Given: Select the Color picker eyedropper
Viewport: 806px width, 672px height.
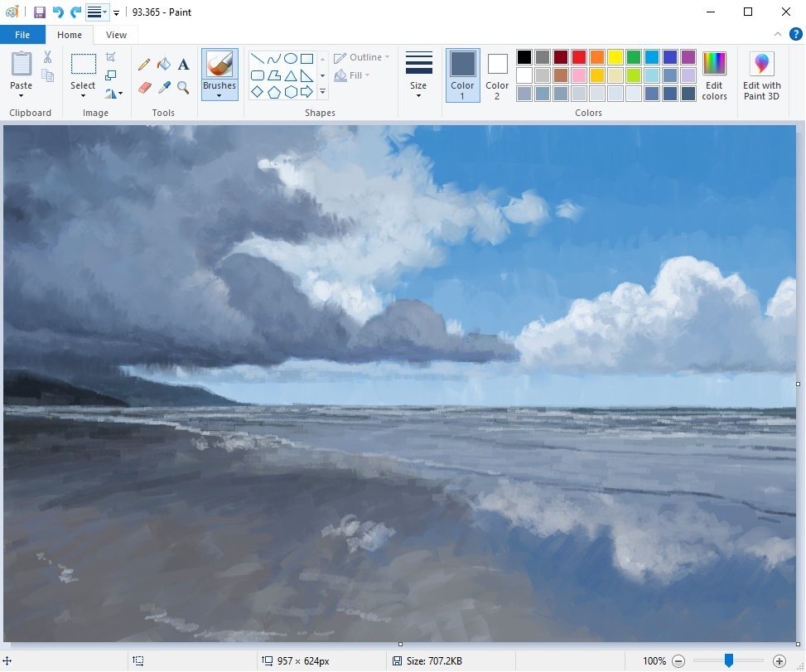Looking at the screenshot, I should (164, 87).
